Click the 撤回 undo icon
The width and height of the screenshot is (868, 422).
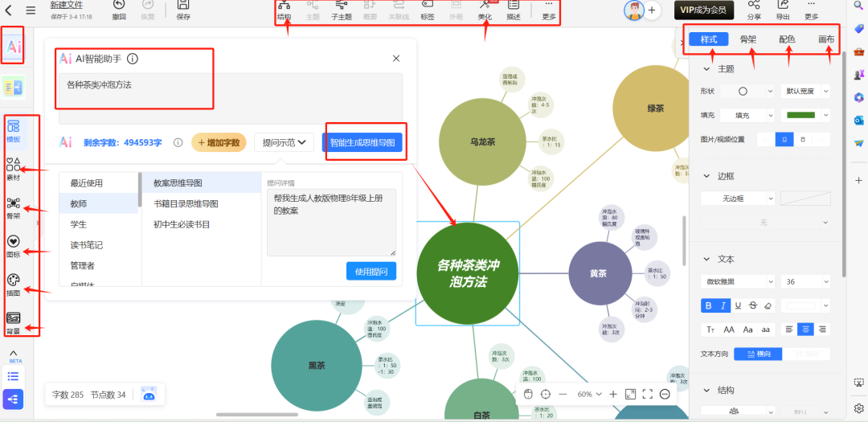(119, 6)
